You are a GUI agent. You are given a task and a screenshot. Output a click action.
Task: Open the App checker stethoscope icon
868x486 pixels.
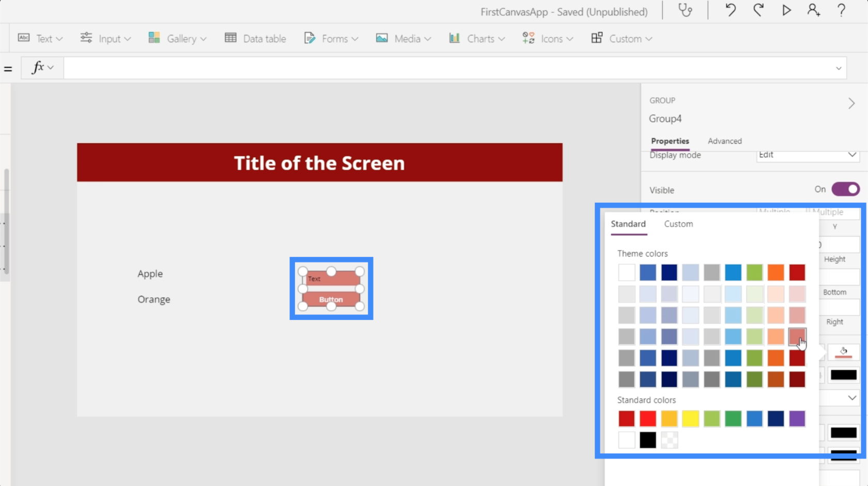[x=685, y=10]
